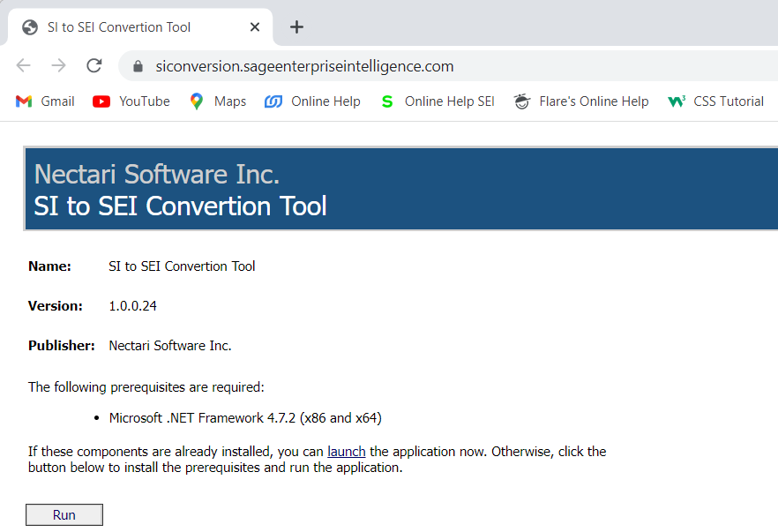
Task: Click the back navigation arrow
Action: pyautogui.click(x=23, y=65)
